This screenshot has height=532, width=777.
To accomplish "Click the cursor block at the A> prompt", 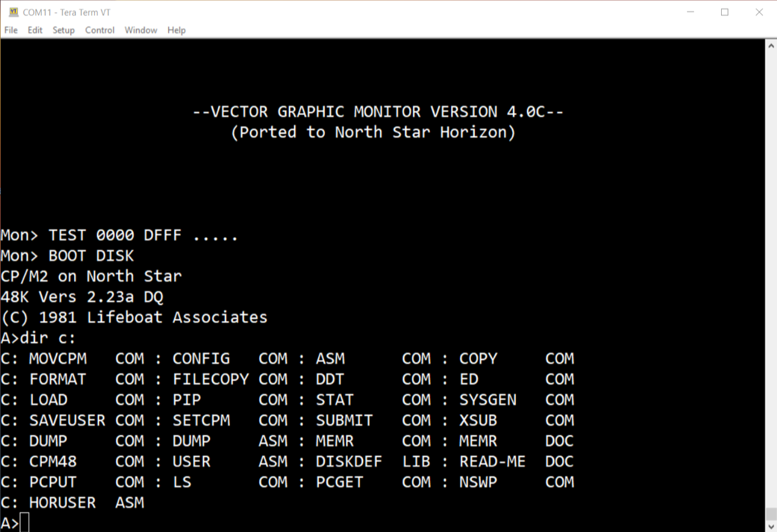I will tap(24, 523).
